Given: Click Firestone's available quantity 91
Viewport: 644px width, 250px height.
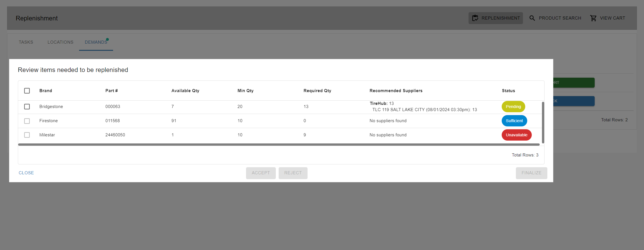Looking at the screenshot, I should point(174,121).
